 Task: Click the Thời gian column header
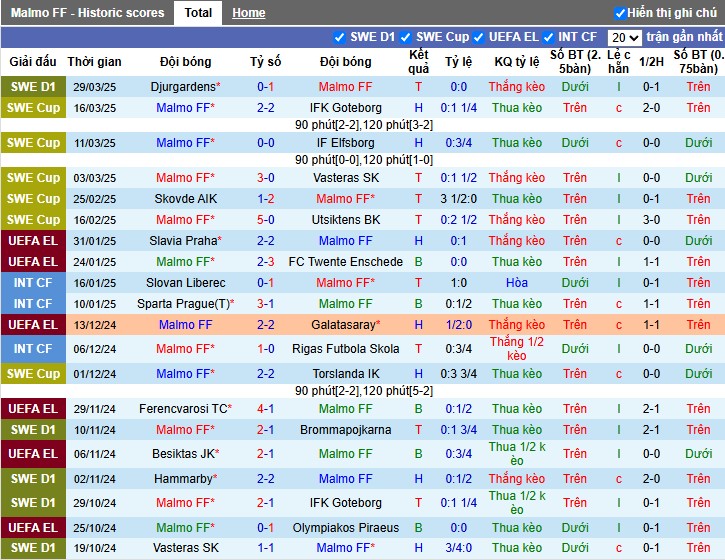94,62
